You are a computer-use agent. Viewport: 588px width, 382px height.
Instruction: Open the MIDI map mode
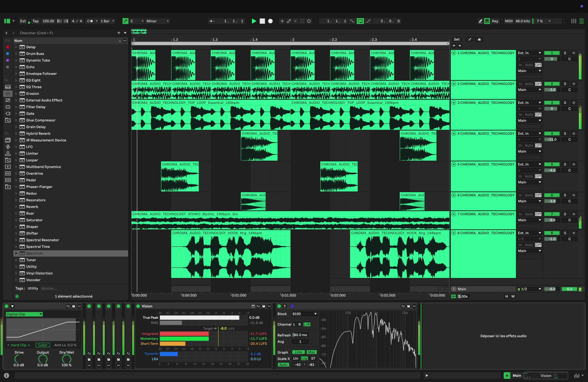click(x=508, y=21)
